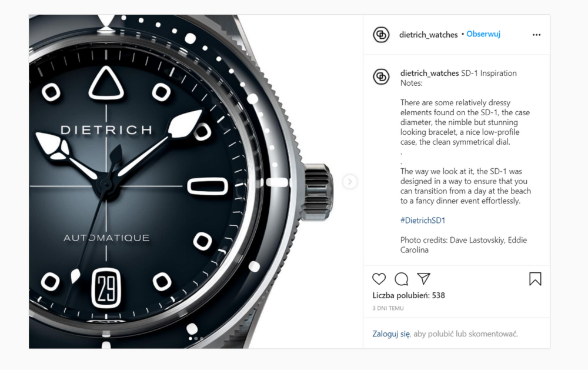The height and width of the screenshot is (370, 588).
Task: Open post timestamp 3 DNI TEMU
Action: 387,308
